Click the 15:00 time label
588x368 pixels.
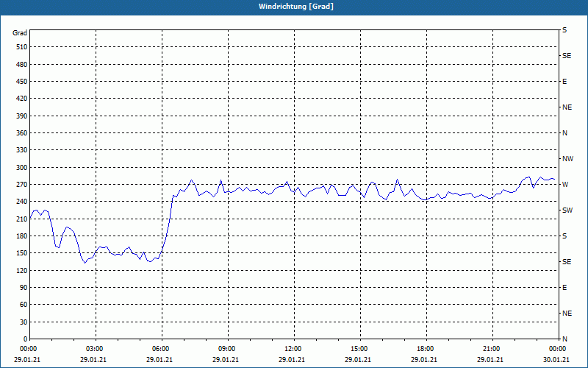point(360,349)
